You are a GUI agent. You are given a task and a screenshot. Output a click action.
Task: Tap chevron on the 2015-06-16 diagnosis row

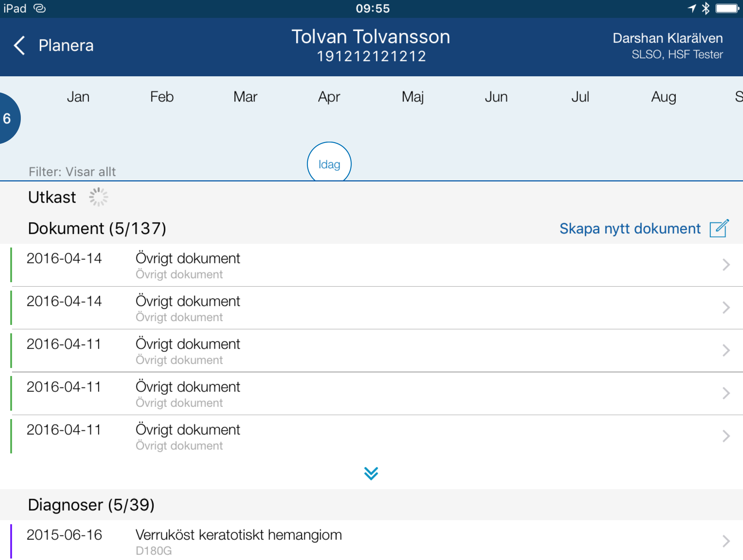click(x=726, y=541)
